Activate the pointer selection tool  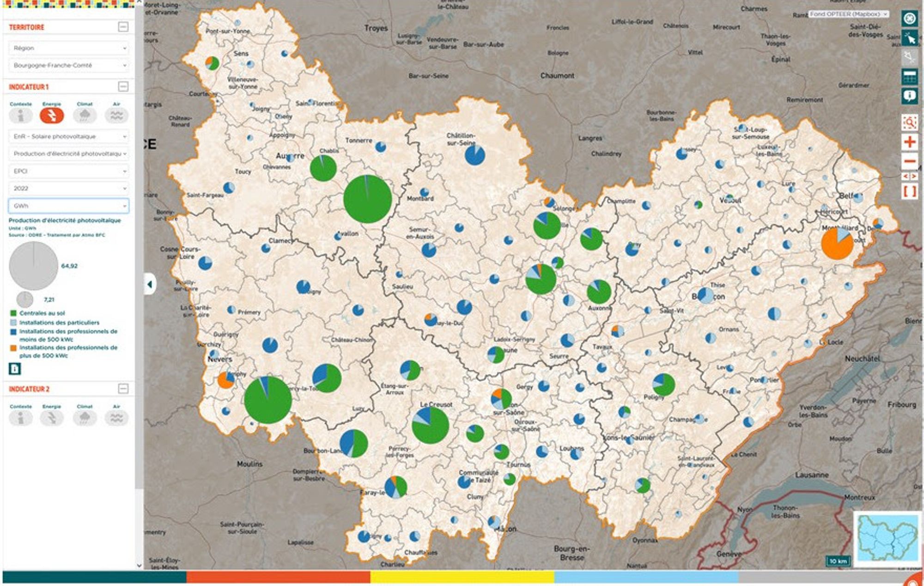coord(909,38)
